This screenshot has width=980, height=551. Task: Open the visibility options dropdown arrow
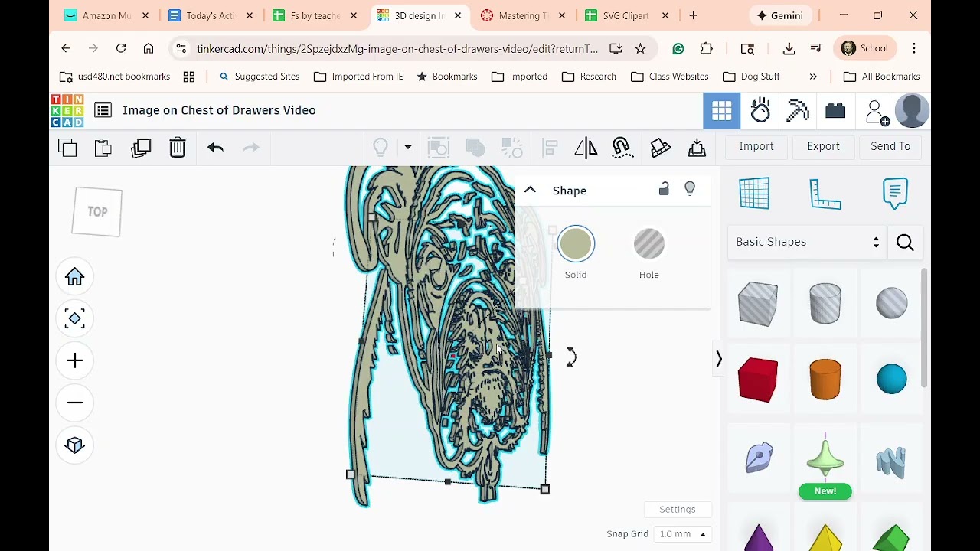pos(408,147)
